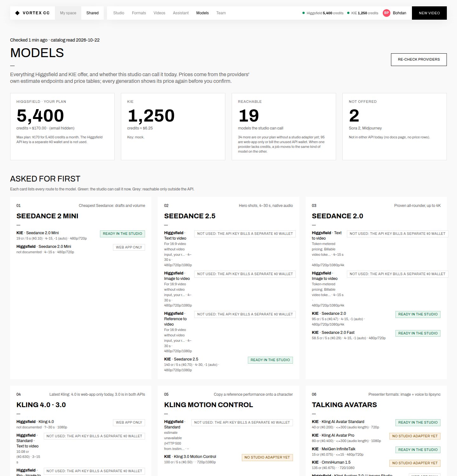Click Ready badge for MeiGen InfiniteTalk
457x476 pixels.
point(418,450)
